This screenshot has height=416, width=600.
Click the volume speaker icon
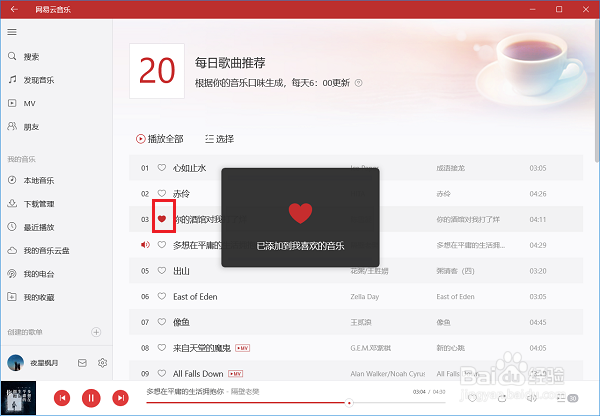532,398
